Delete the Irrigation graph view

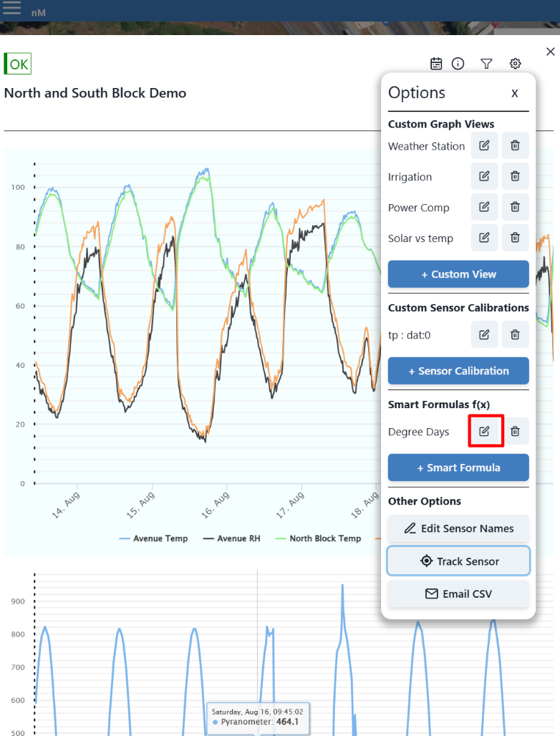(515, 176)
